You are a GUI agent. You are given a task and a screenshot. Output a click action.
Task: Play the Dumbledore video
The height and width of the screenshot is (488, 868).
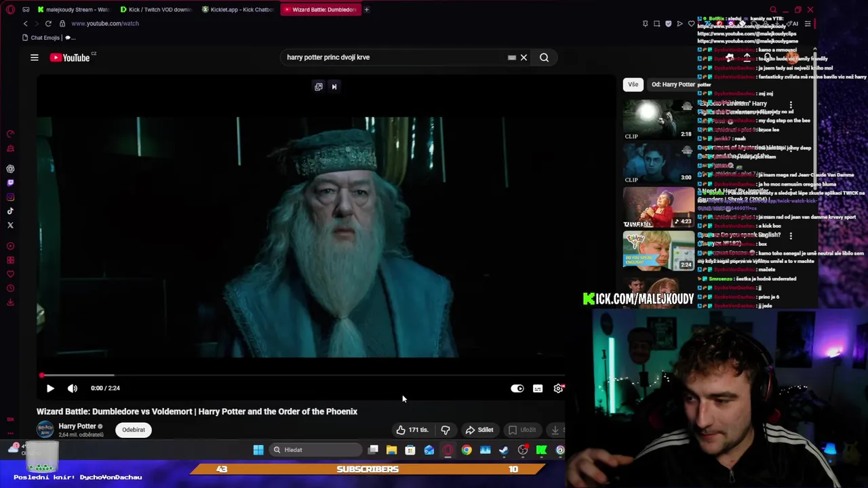pyautogui.click(x=50, y=388)
